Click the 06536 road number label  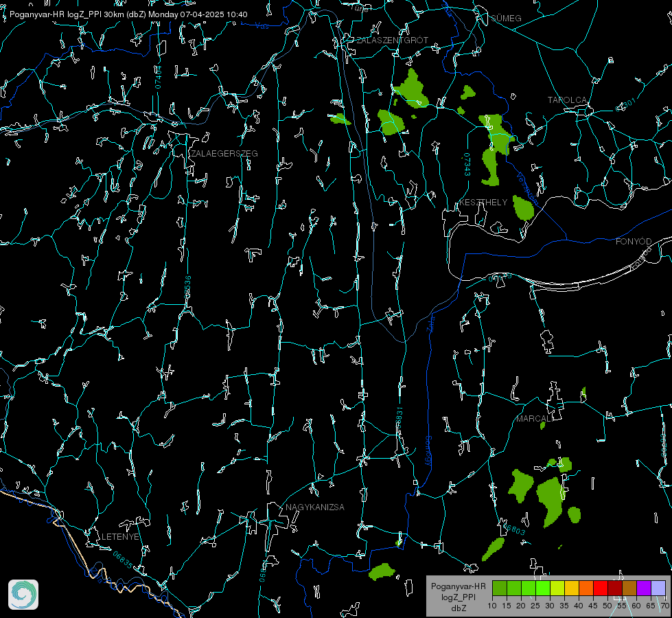coord(187,287)
